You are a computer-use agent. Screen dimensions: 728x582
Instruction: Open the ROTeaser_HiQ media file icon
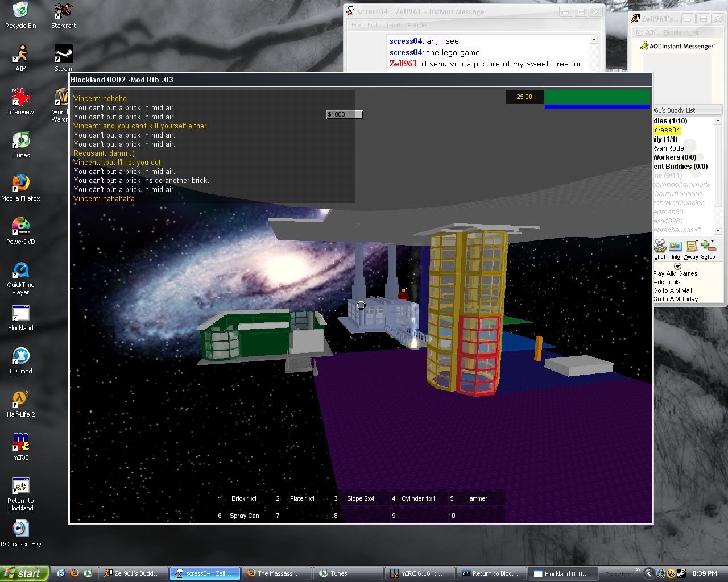(x=20, y=534)
